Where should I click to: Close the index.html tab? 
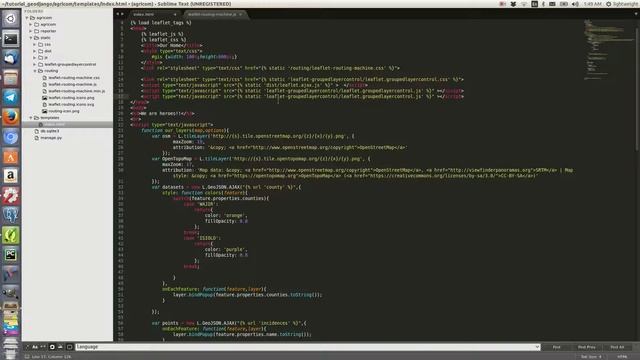[x=175, y=14]
